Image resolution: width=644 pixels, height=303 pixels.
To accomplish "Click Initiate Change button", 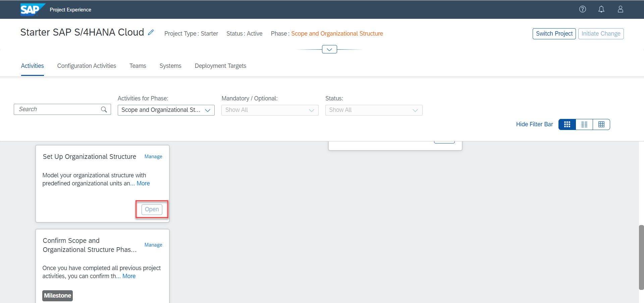I will [601, 34].
